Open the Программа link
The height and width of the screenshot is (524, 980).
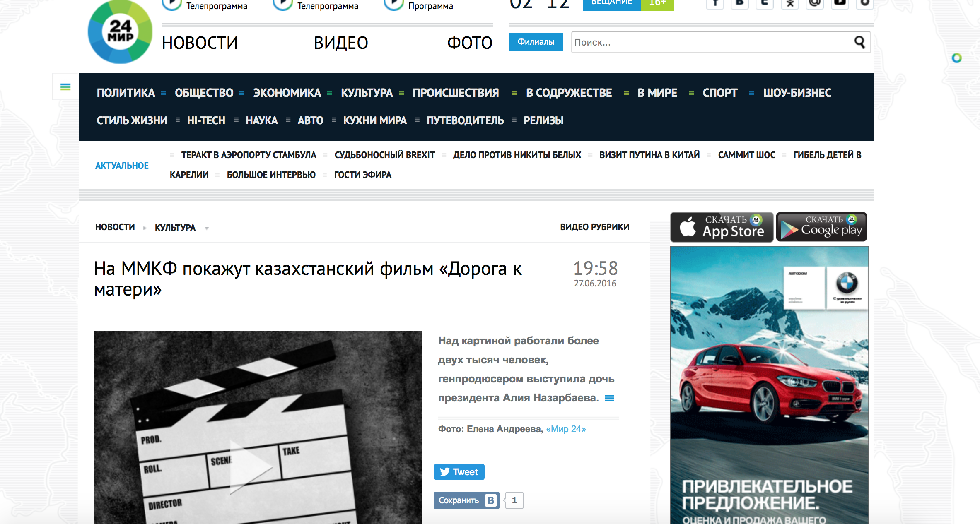[431, 6]
